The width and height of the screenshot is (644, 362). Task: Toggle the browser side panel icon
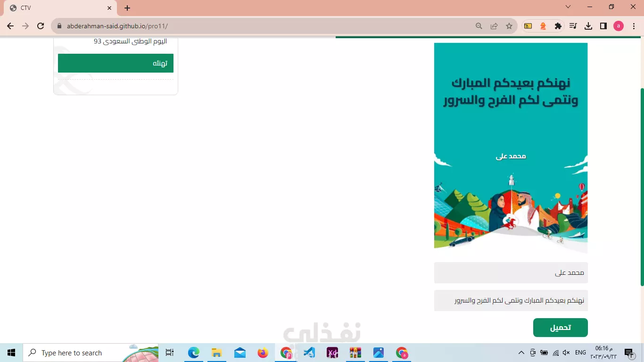pos(603,26)
